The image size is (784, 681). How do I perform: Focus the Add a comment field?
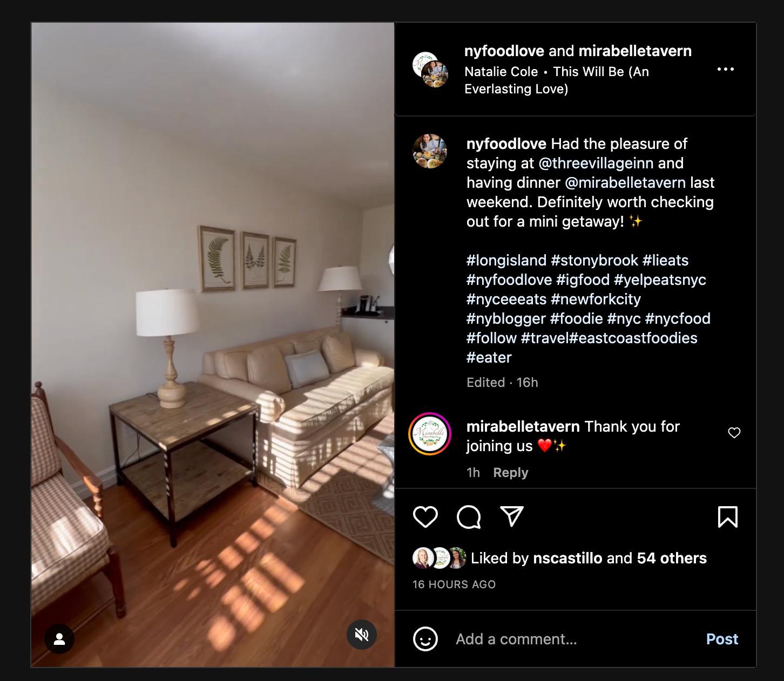(x=575, y=639)
